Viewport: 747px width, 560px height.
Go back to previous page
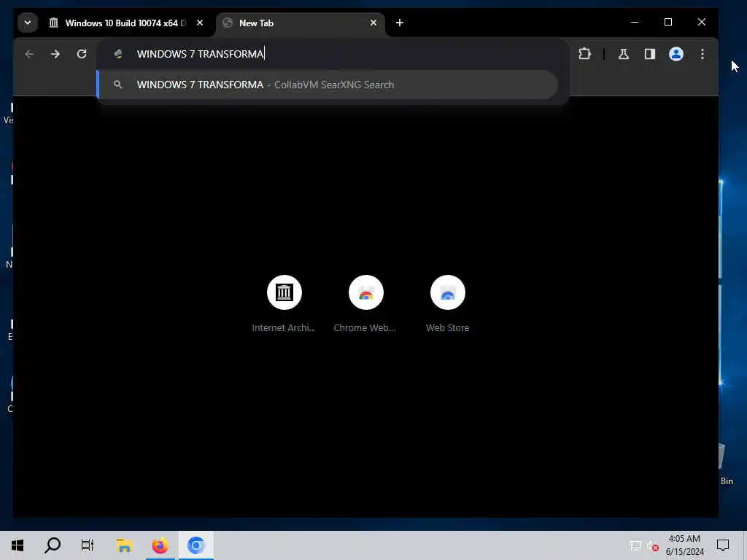29,54
